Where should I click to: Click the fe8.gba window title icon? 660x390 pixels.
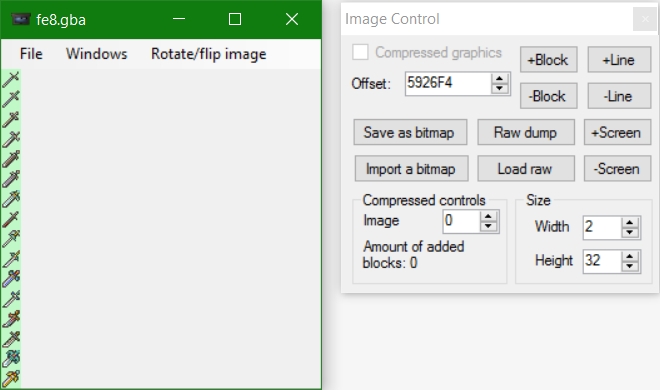click(x=21, y=19)
